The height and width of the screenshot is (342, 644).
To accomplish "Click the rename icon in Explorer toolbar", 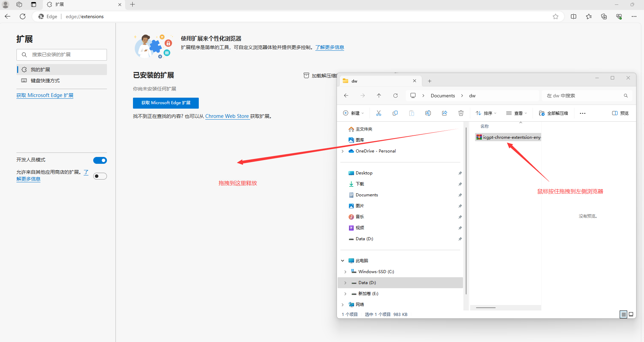I will [x=428, y=113].
